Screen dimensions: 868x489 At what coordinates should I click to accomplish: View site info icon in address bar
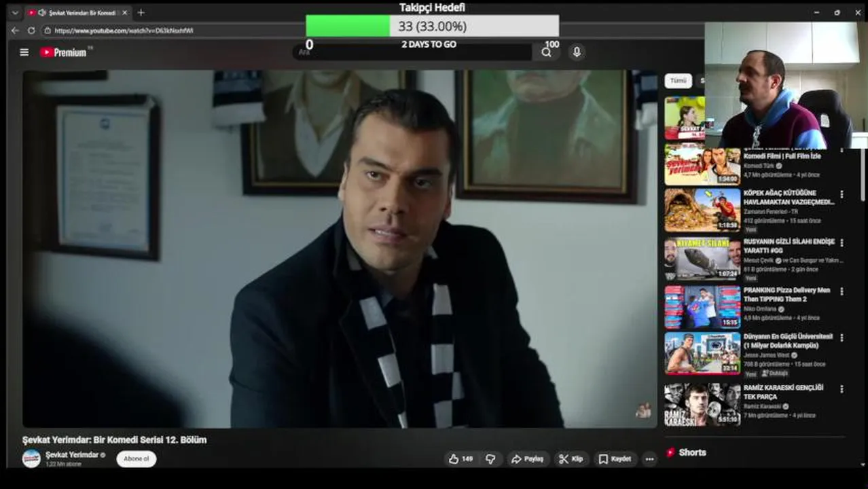tap(48, 31)
